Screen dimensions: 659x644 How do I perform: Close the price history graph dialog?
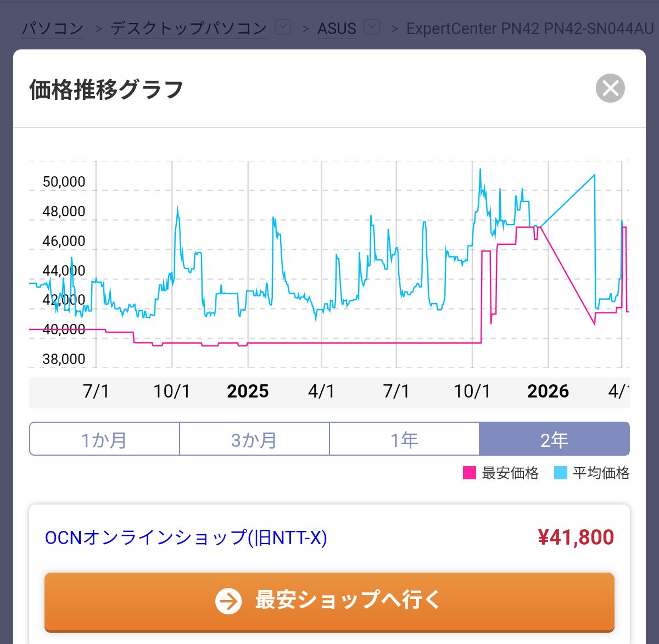610,88
